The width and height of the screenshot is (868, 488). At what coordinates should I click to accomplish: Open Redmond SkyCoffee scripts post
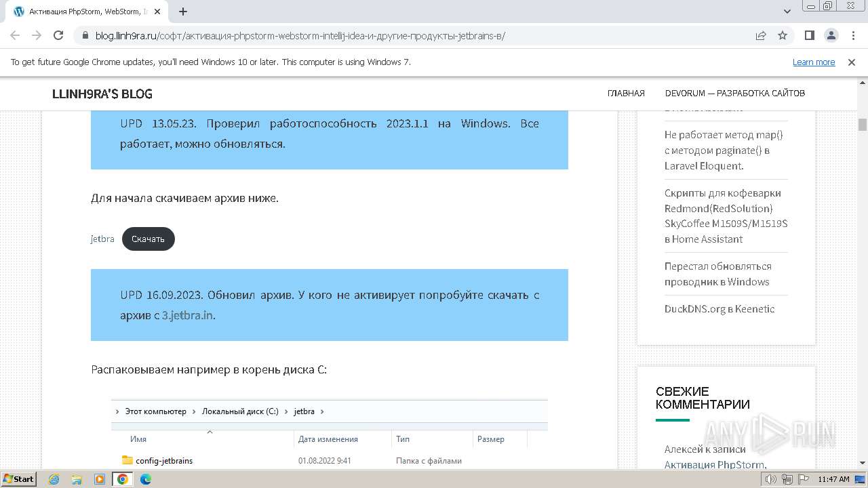726,216
